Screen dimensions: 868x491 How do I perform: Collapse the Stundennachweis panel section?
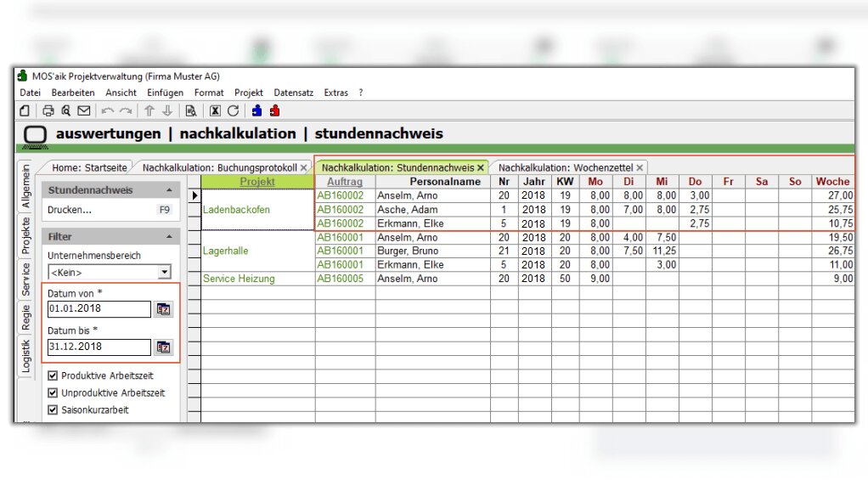pos(169,190)
